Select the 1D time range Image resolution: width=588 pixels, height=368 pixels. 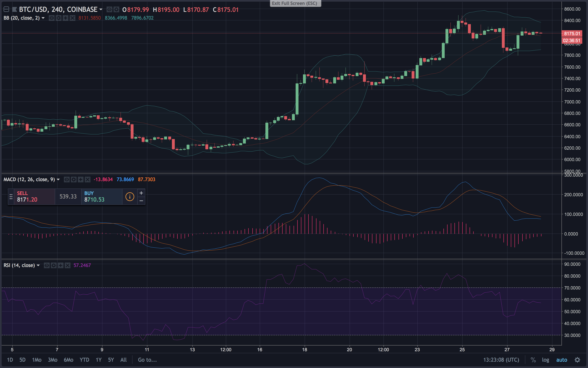point(10,360)
